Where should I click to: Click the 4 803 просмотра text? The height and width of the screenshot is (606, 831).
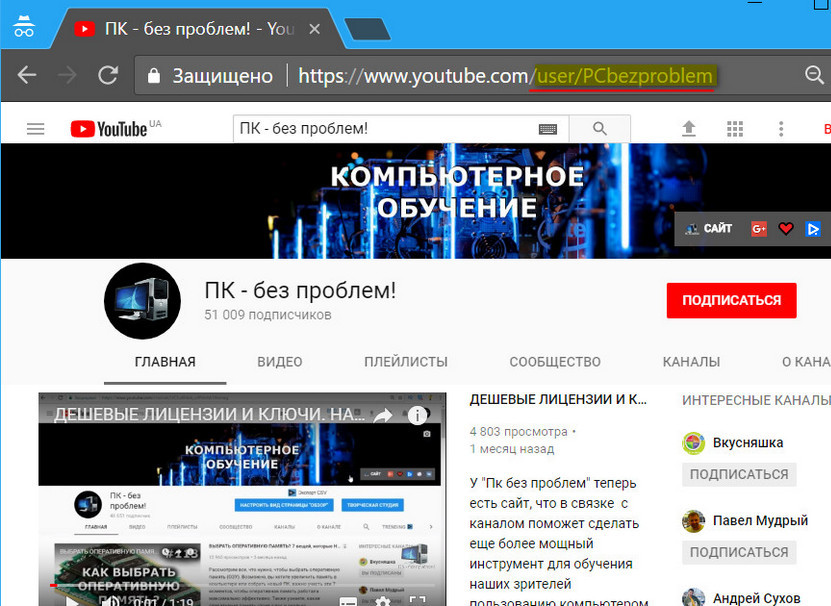click(x=518, y=432)
